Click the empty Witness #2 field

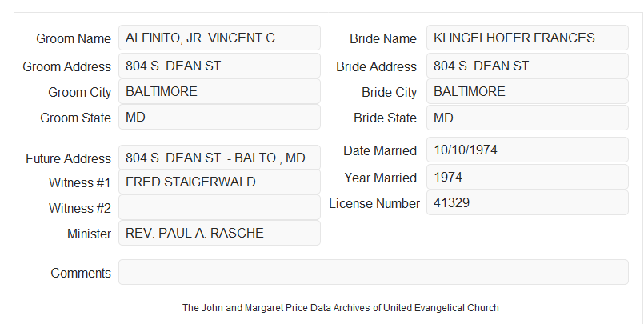(219, 207)
